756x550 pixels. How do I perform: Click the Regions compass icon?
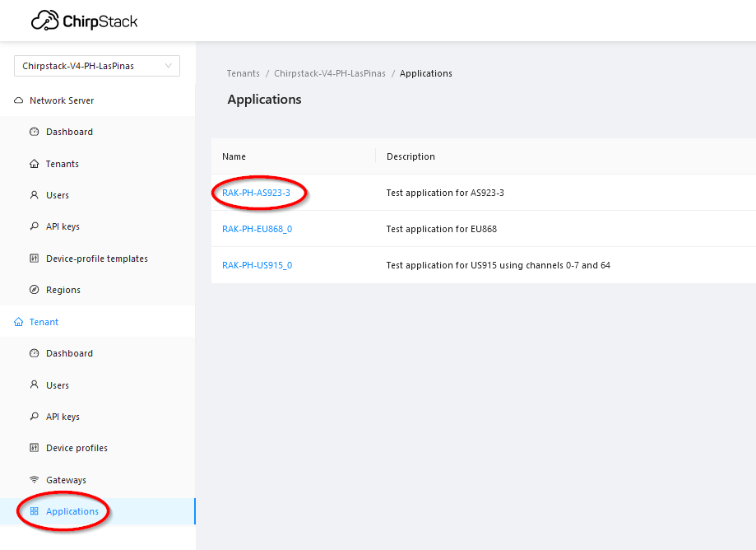tap(35, 290)
